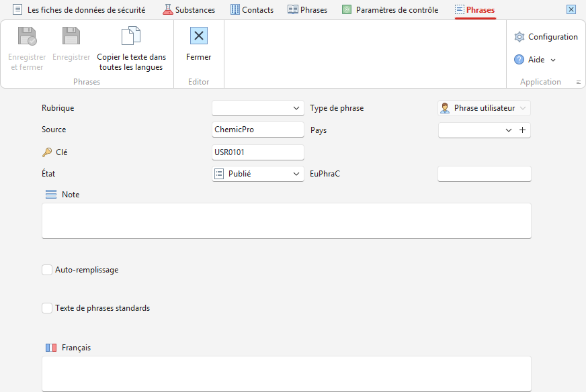Click the Contacts grid icon
Screen dimensions: 586x392
pos(235,9)
